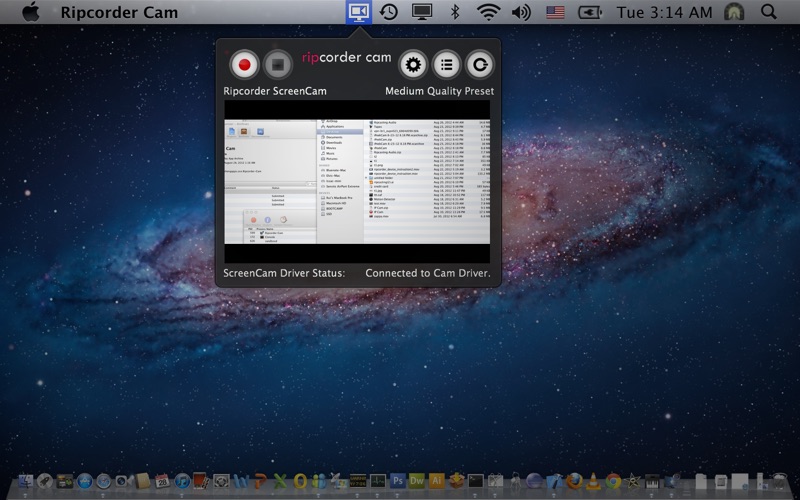The width and height of the screenshot is (800, 500).
Task: Click the Bluetooth status icon
Action: click(454, 12)
